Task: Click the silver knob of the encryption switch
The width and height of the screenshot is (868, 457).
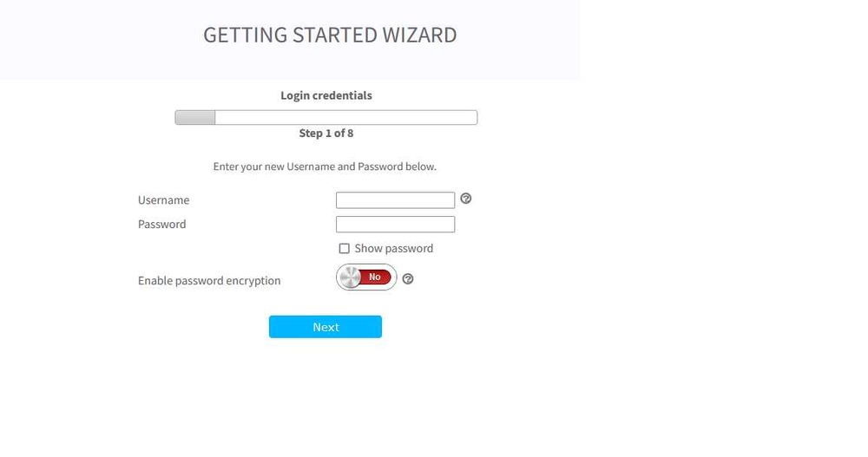Action: 351,277
